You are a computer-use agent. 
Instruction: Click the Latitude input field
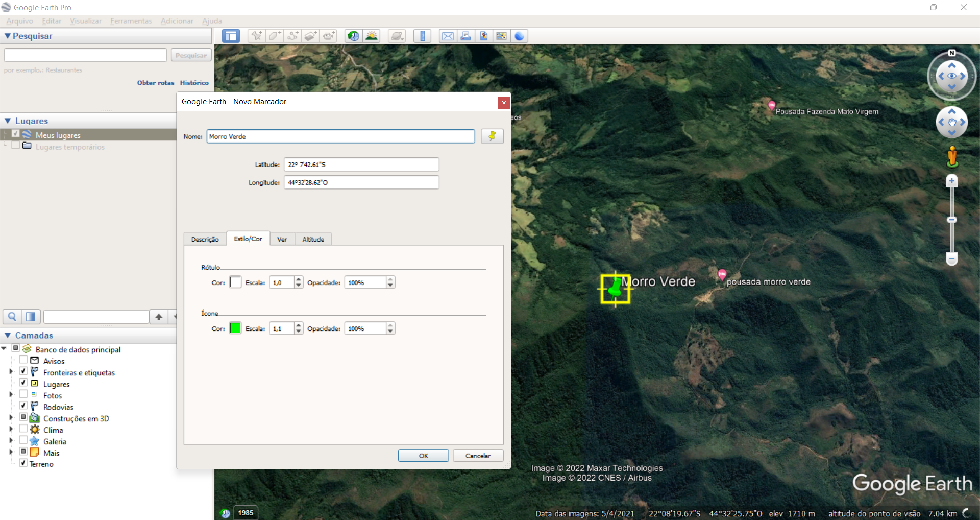click(x=361, y=164)
